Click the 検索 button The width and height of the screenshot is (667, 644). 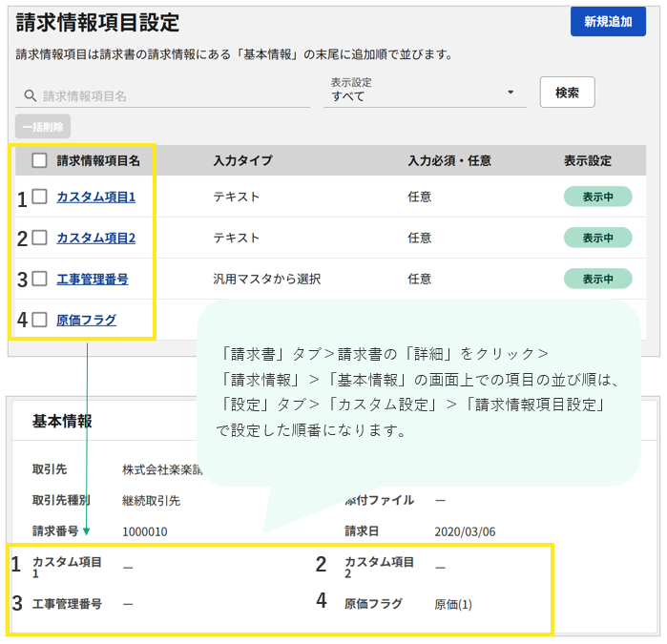(567, 93)
